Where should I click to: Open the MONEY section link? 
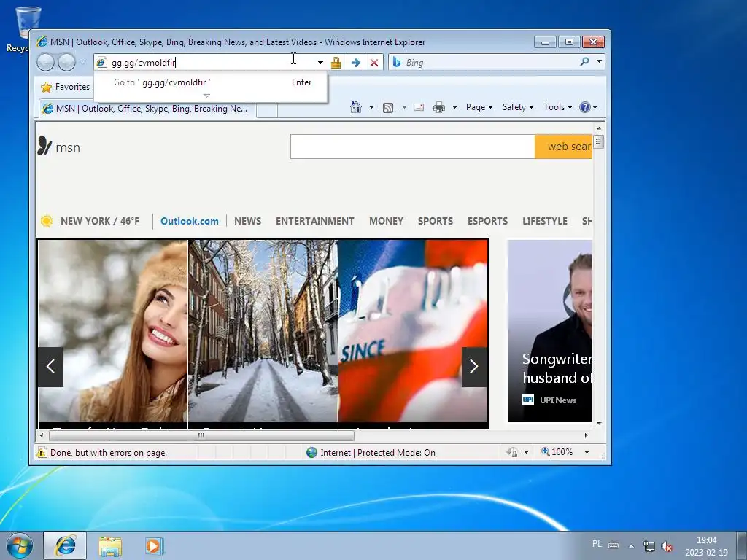click(387, 221)
